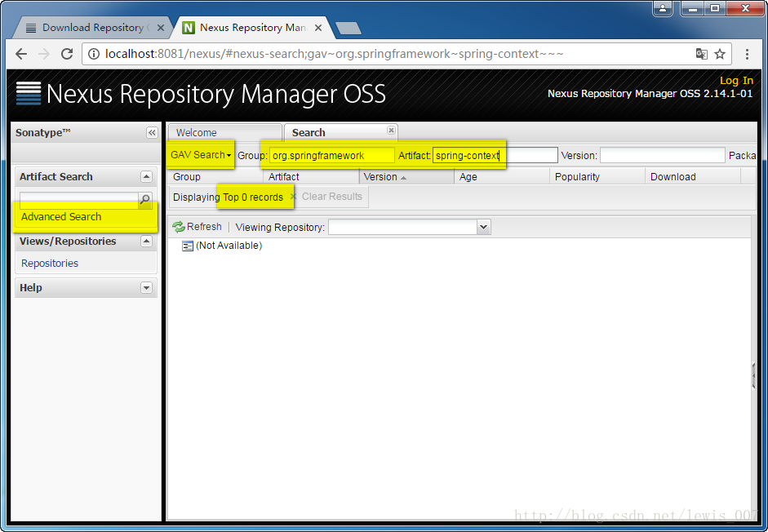Click the translate page icon
Image resolution: width=768 pixels, height=532 pixels.
pos(701,54)
